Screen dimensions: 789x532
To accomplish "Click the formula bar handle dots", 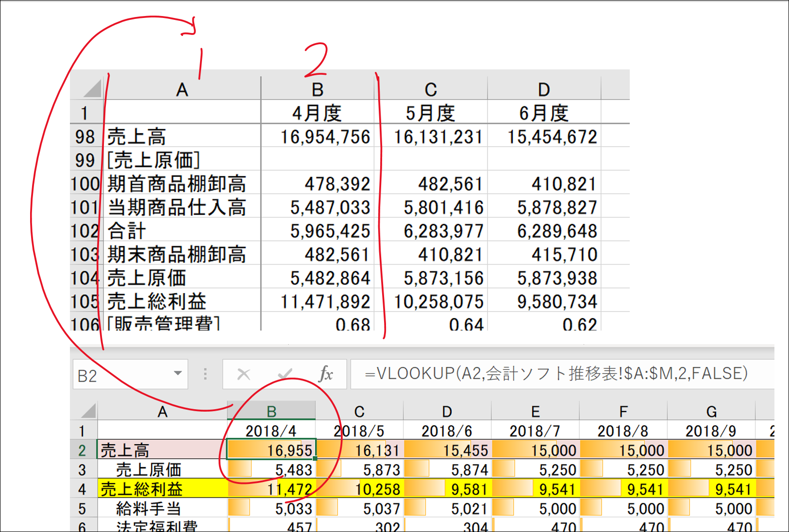I will click(205, 374).
